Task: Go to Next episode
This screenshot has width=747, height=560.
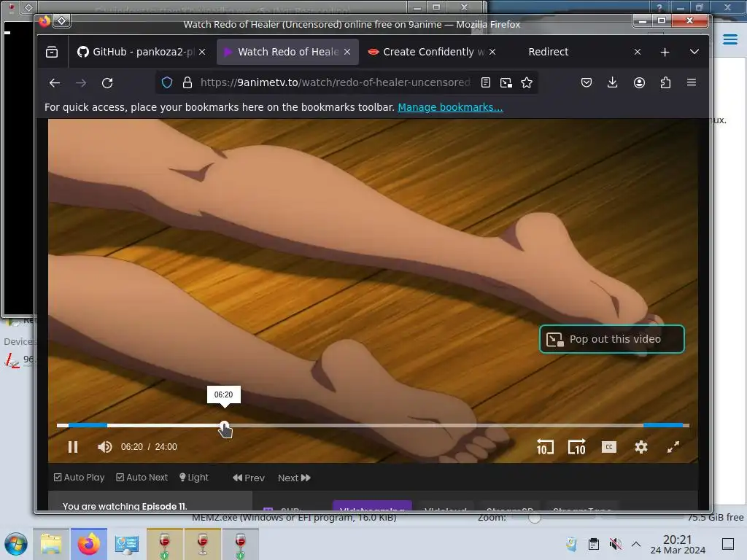Action: pos(294,478)
